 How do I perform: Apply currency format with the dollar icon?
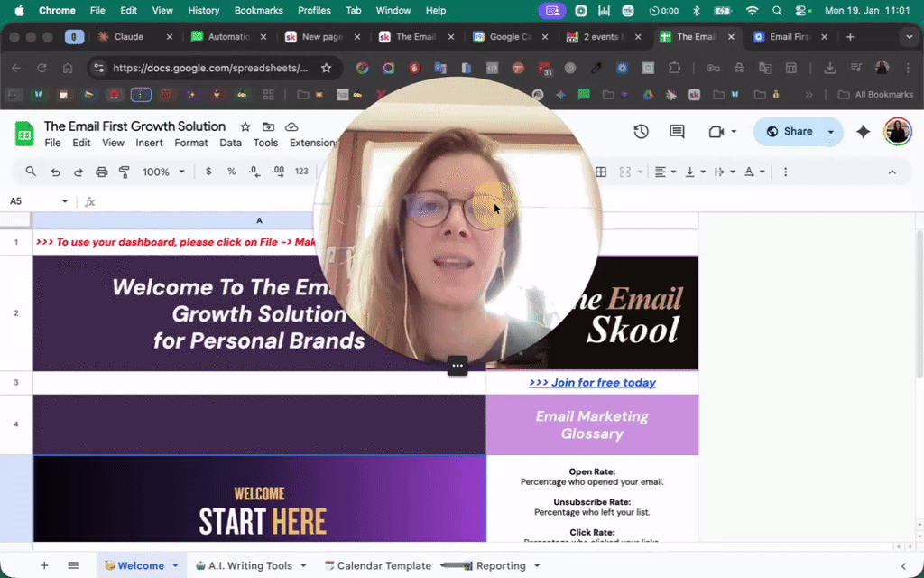click(208, 172)
